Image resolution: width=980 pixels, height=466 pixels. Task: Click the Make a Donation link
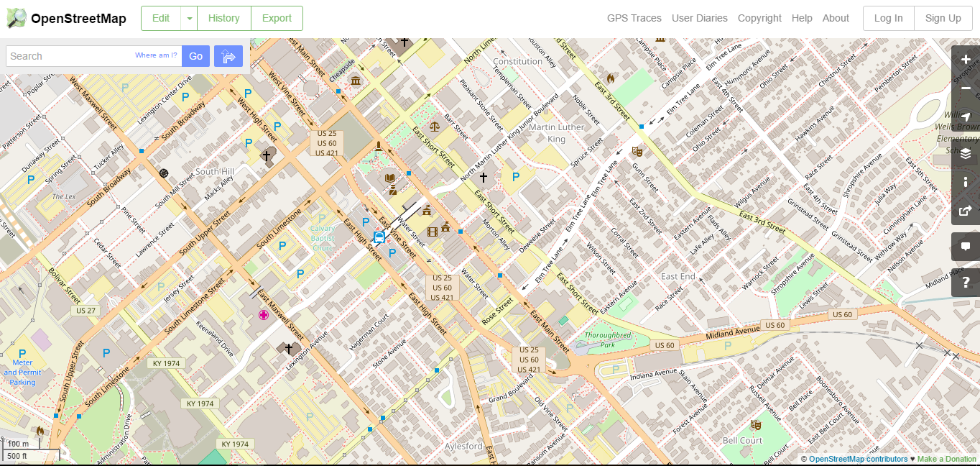tap(947, 459)
